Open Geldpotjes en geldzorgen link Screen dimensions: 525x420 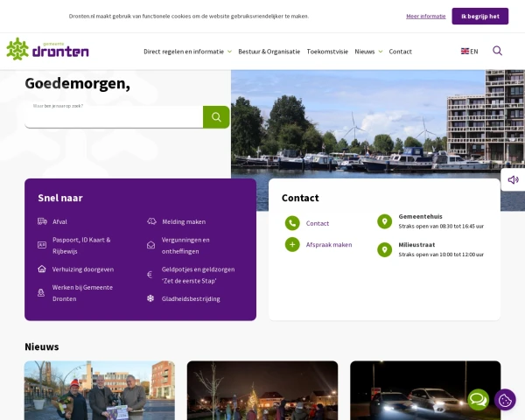point(199,275)
